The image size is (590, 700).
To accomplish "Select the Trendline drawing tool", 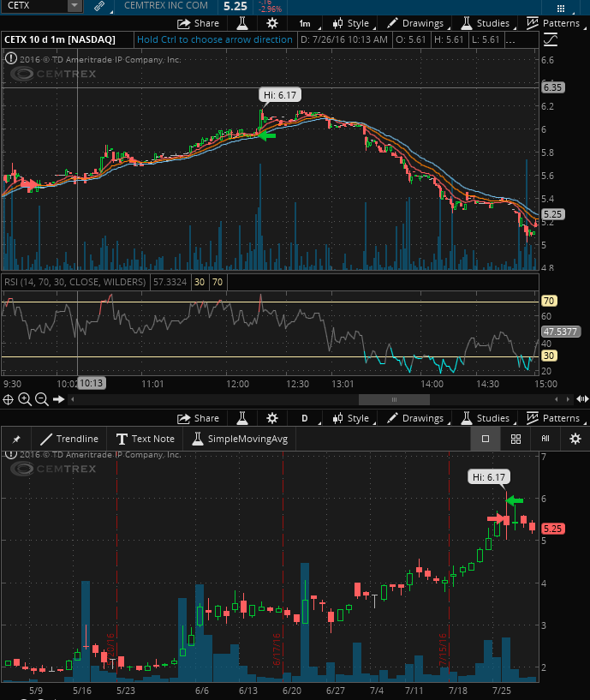I will coord(69,439).
